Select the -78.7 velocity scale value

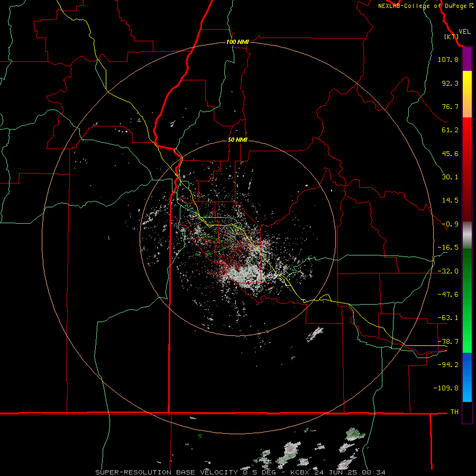pyautogui.click(x=448, y=342)
